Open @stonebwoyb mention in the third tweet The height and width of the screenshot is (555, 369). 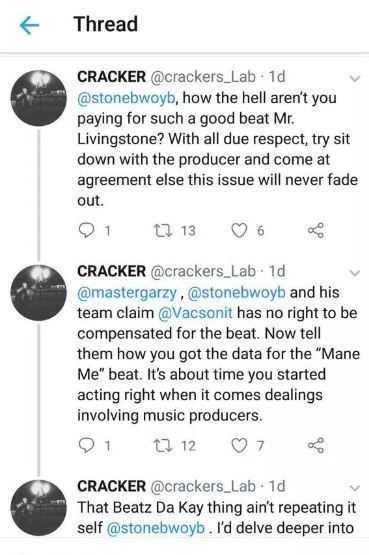coord(155,528)
